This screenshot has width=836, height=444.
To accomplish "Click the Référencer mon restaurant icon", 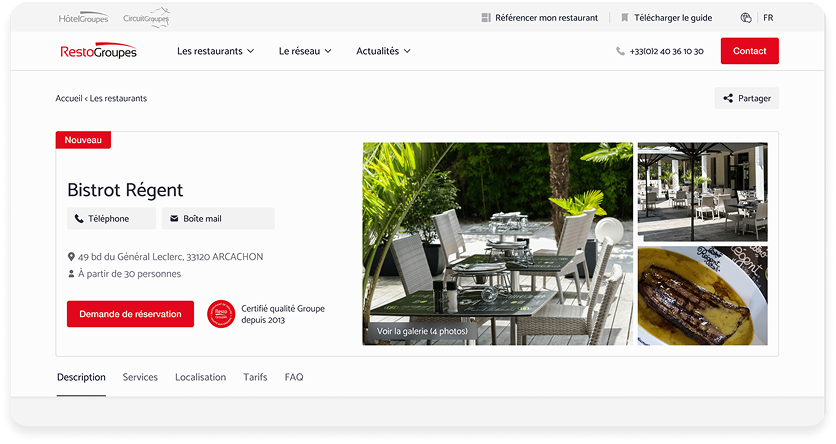I will click(x=486, y=18).
